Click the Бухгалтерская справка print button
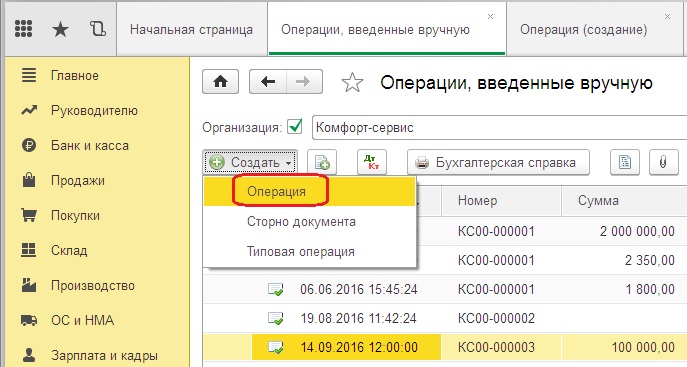The height and width of the screenshot is (367, 687). 498,162
